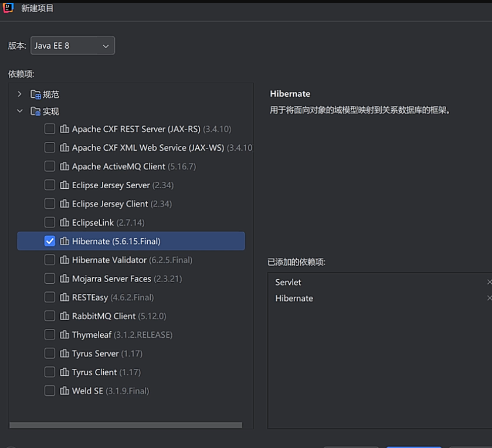Viewport: 492px width, 448px height.
Task: Select the Mojarra Server Faces row
Action: pyautogui.click(x=131, y=279)
